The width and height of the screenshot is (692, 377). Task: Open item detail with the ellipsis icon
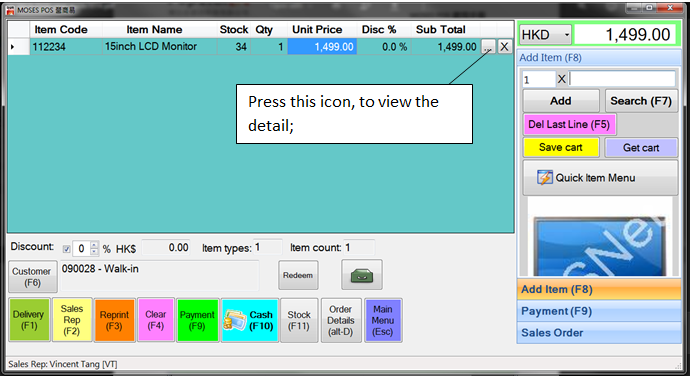(488, 47)
